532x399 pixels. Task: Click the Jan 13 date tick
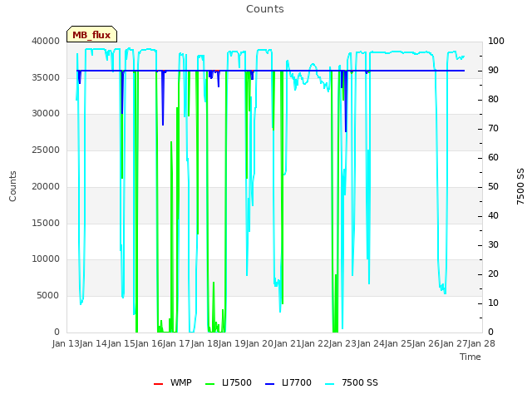[66, 343]
